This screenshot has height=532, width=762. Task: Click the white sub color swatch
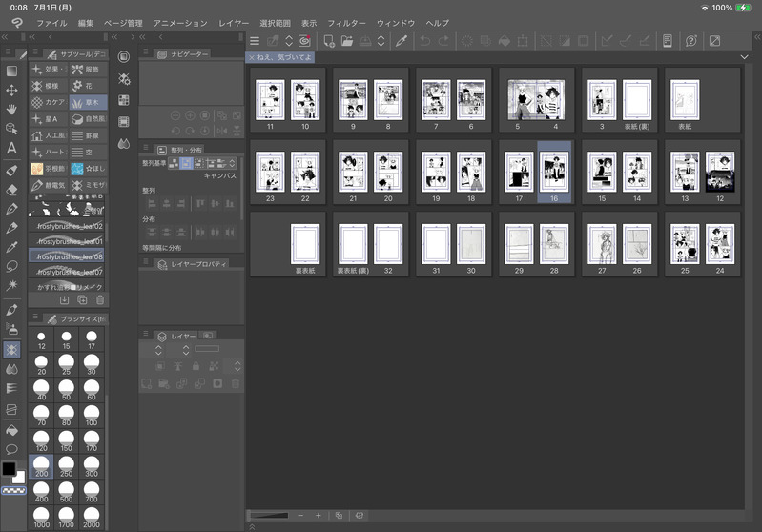(x=19, y=479)
